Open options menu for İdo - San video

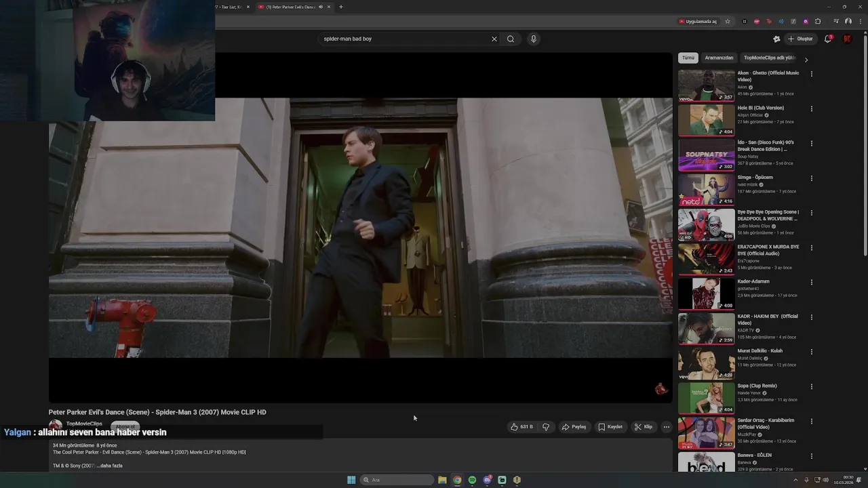tap(811, 143)
